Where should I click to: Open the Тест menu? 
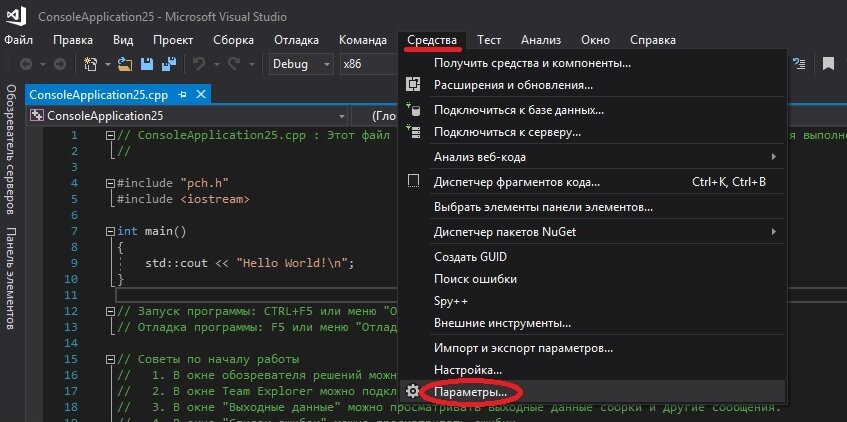489,40
